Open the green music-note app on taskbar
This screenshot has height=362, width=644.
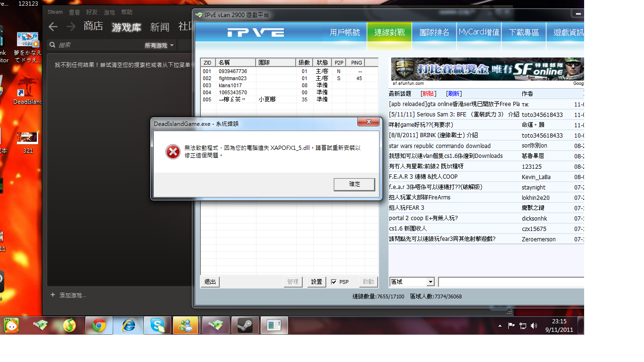click(70, 325)
